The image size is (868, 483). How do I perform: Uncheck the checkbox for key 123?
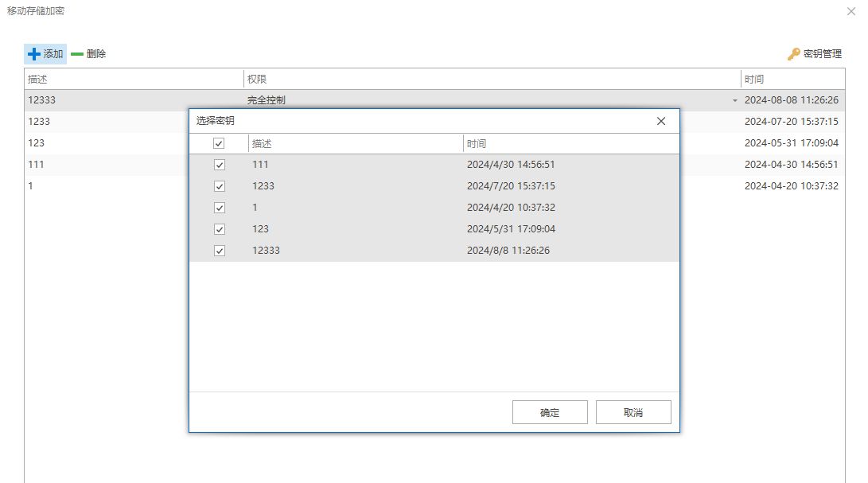click(x=220, y=228)
